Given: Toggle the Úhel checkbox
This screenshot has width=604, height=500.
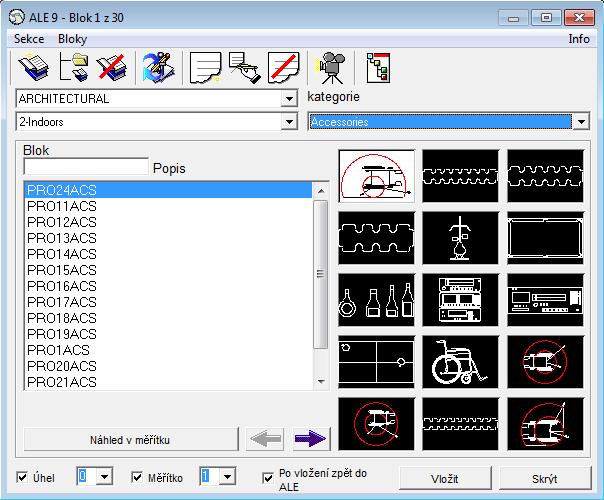Looking at the screenshot, I should tap(22, 478).
